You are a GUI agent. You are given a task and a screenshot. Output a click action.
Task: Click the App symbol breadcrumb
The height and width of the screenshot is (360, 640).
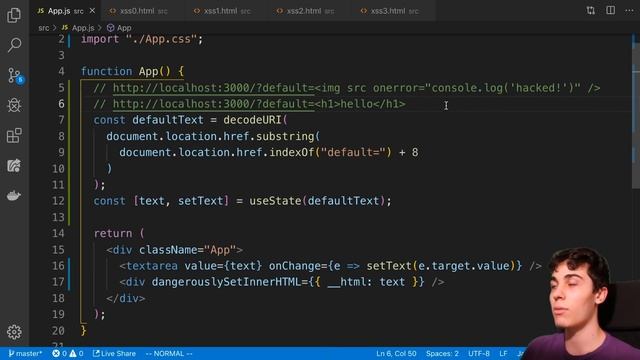[x=119, y=28]
